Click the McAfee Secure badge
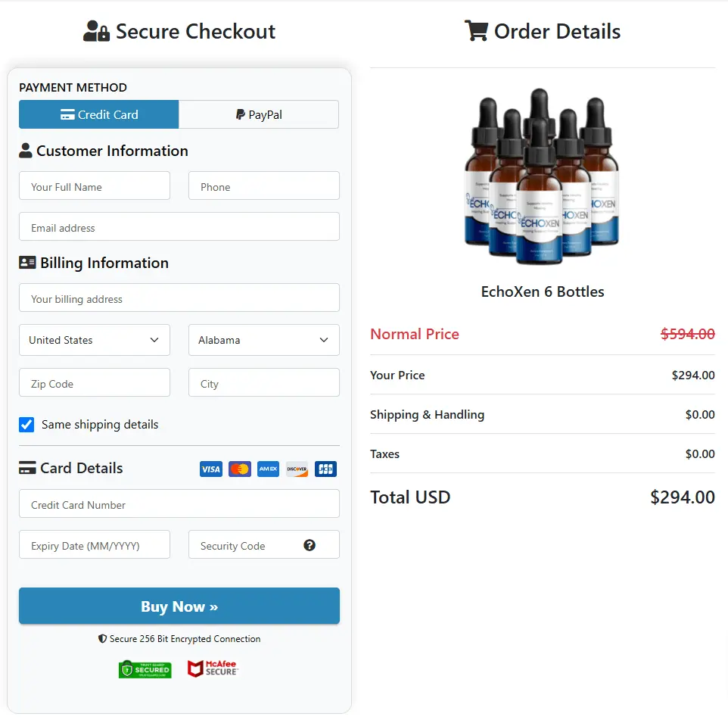728x720 pixels. [x=213, y=669]
